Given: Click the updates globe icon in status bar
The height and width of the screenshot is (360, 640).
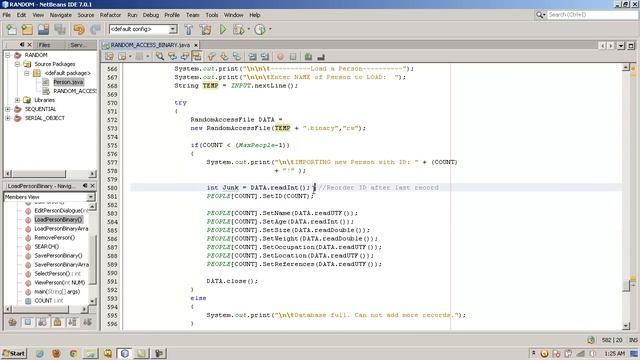Looking at the screenshot, I should (591, 340).
